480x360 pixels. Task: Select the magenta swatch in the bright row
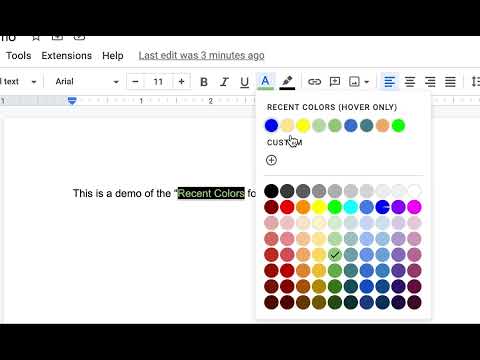(414, 207)
